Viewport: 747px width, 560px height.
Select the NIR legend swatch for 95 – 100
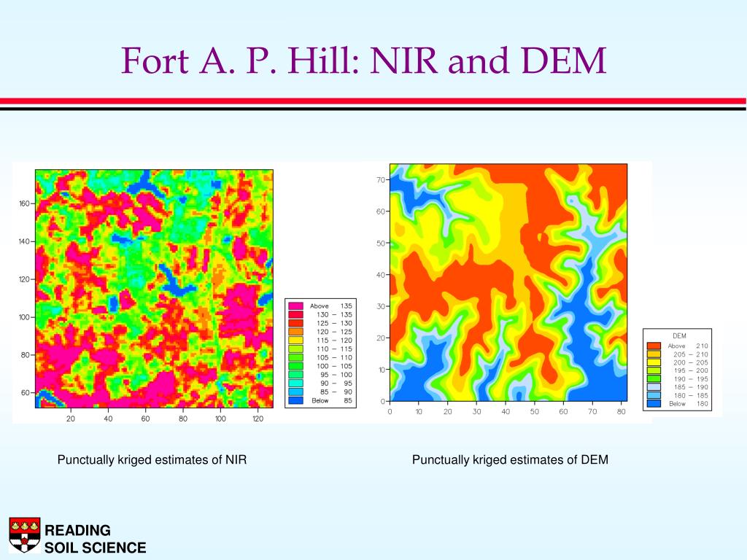(x=296, y=374)
